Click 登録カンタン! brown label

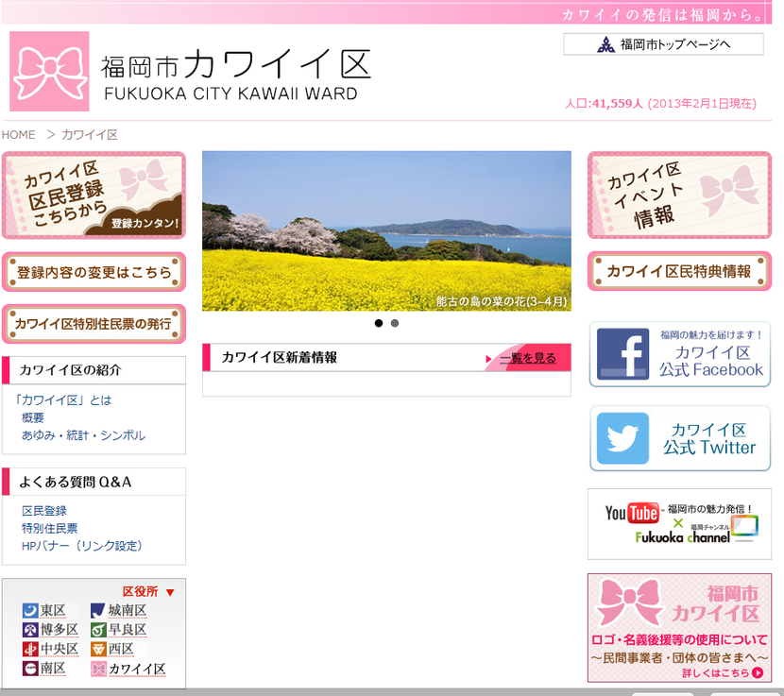pyautogui.click(x=145, y=223)
